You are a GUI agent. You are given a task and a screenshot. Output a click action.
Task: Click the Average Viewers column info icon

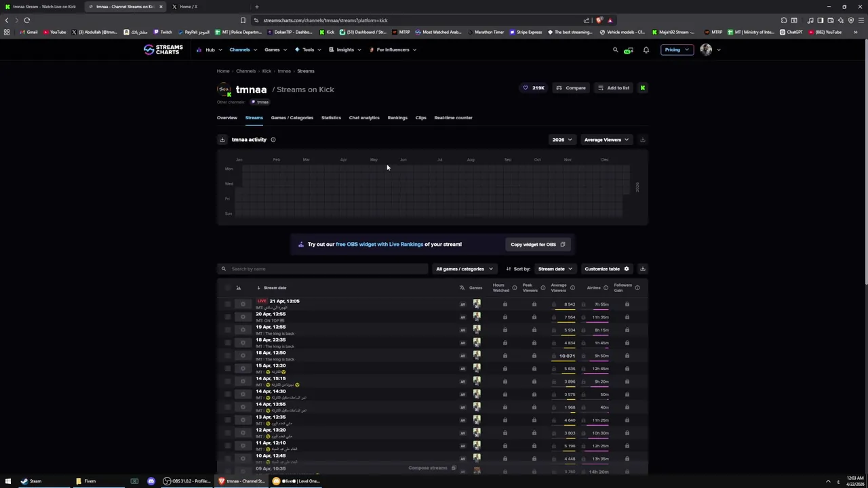572,288
